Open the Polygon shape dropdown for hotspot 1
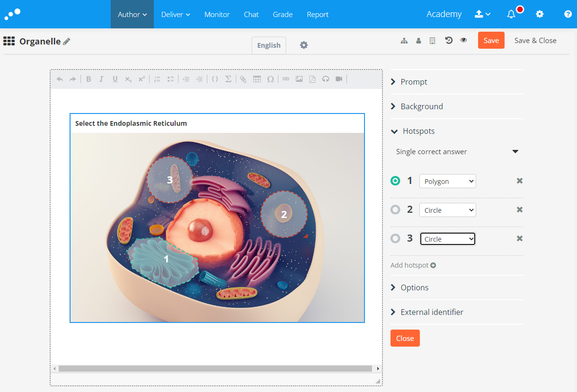The width and height of the screenshot is (577, 392). click(x=447, y=182)
